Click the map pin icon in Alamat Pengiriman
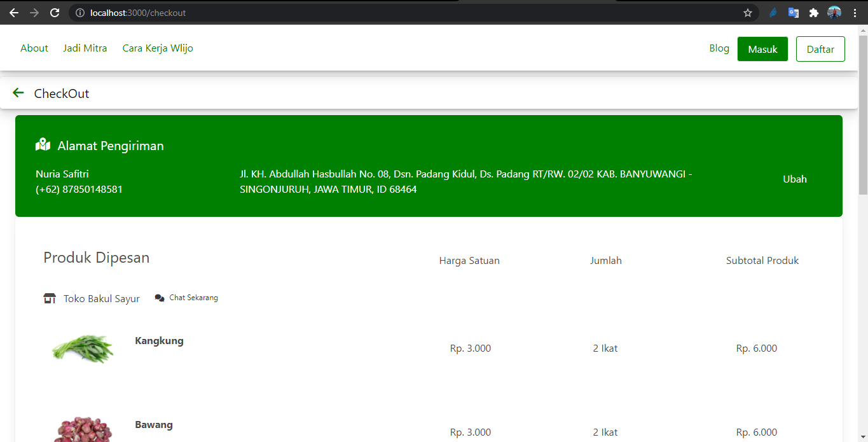The height and width of the screenshot is (442, 868). coord(42,144)
